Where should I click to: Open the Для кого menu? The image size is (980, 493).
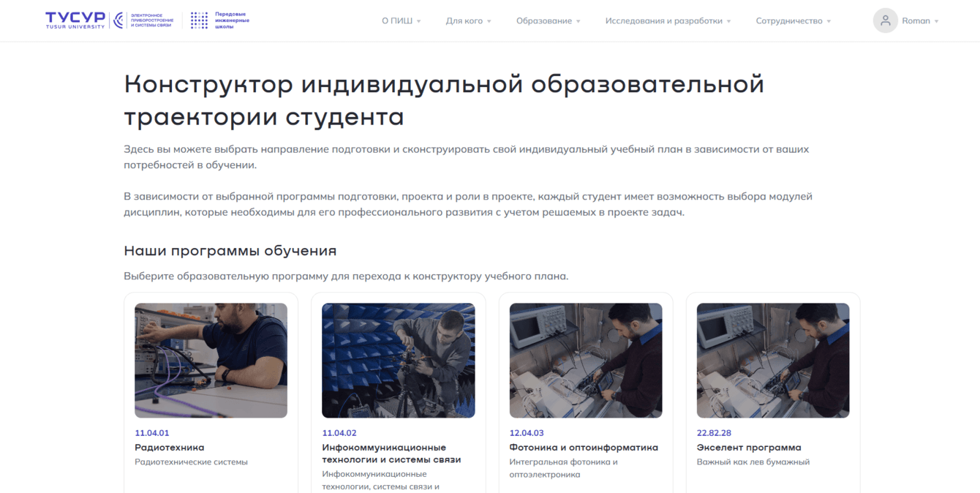tap(469, 21)
